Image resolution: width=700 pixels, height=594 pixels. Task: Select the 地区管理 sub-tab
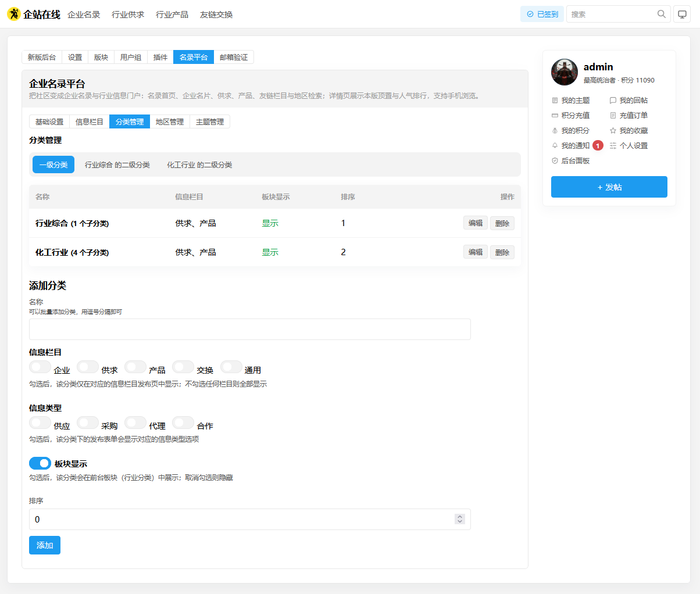click(170, 121)
